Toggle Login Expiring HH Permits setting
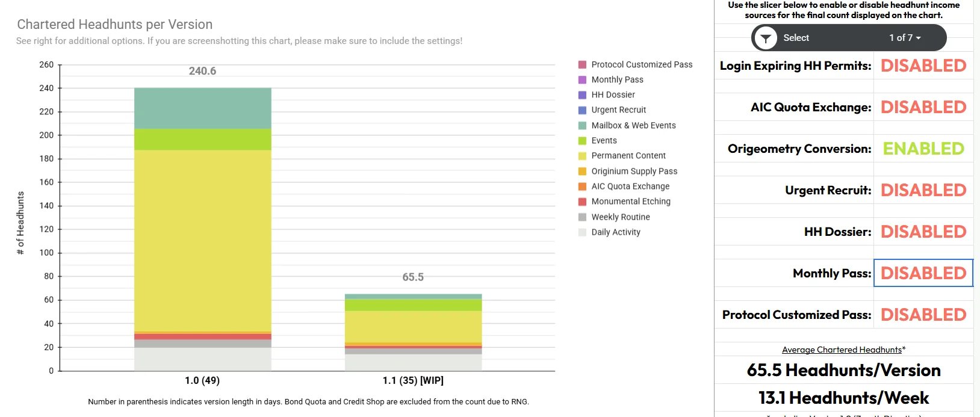 [923, 66]
